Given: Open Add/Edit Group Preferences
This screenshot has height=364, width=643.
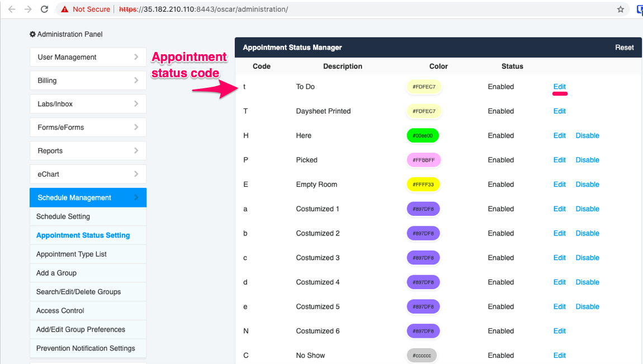Looking at the screenshot, I should pos(88,329).
